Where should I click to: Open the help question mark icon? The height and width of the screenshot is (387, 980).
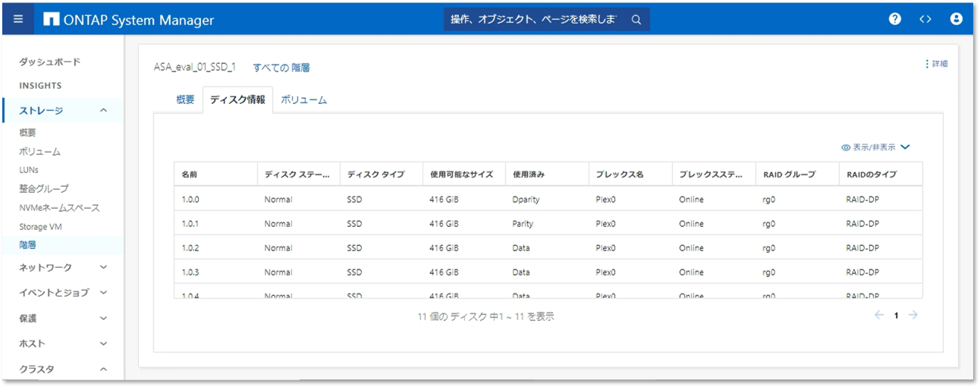[895, 20]
